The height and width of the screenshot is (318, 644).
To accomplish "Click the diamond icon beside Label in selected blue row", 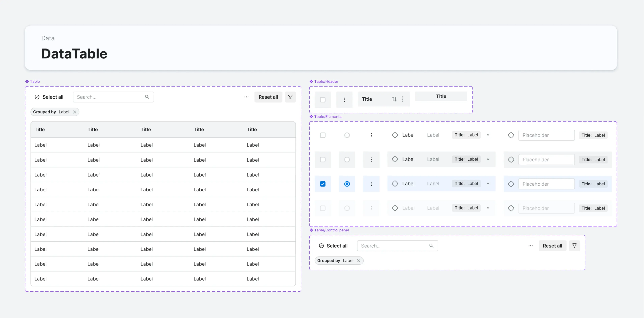I will (x=395, y=184).
